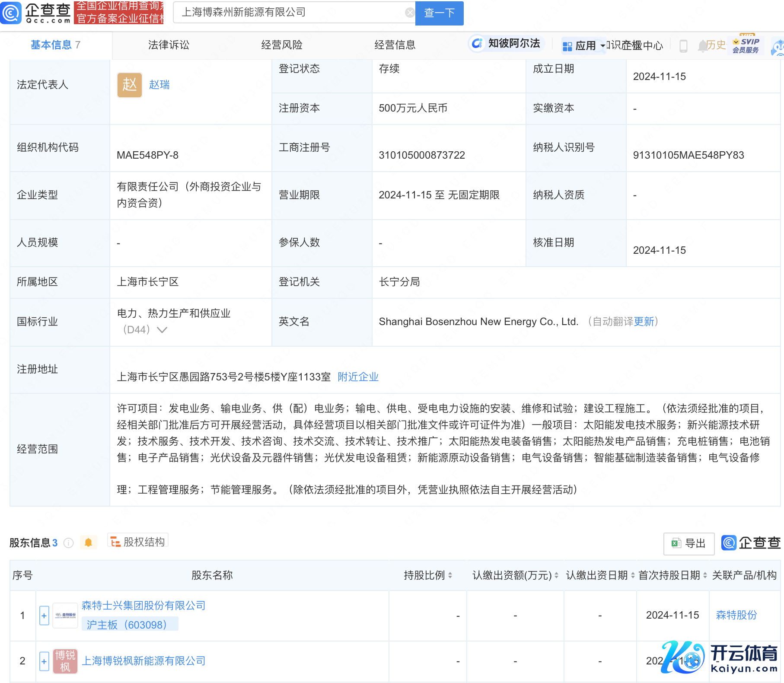Click the 森特股份 shareholder logo thumbnail
The image size is (784, 683).
coord(65,615)
